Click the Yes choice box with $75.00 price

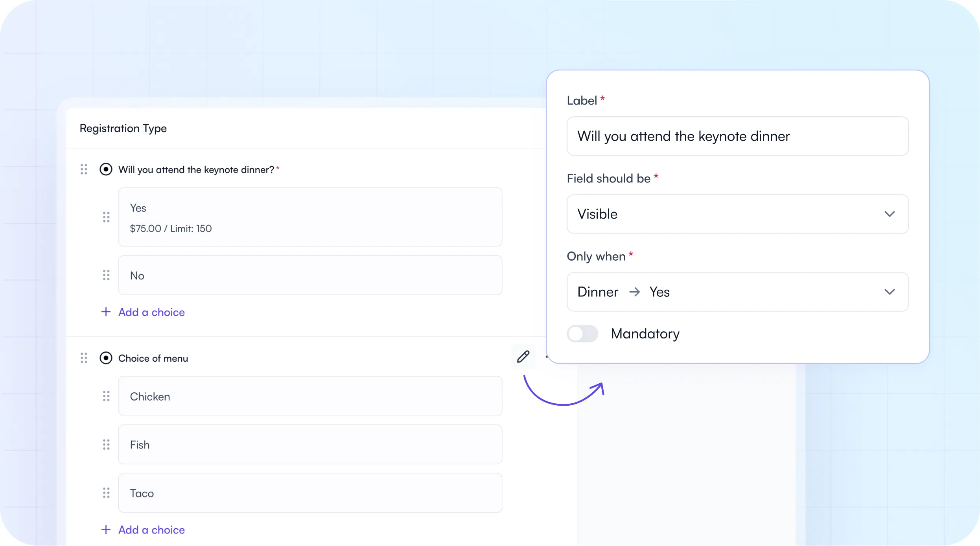click(310, 217)
